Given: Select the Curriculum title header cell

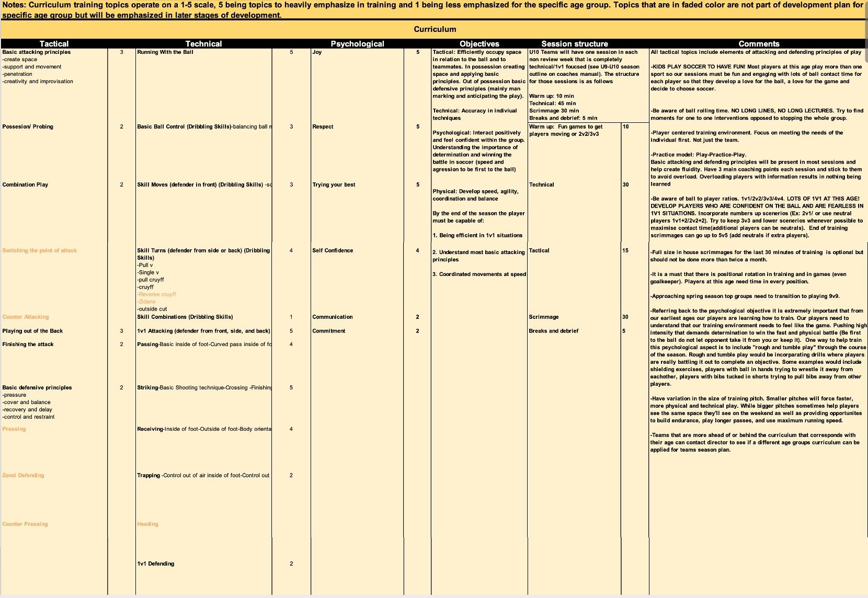Looking at the screenshot, I should (433, 29).
